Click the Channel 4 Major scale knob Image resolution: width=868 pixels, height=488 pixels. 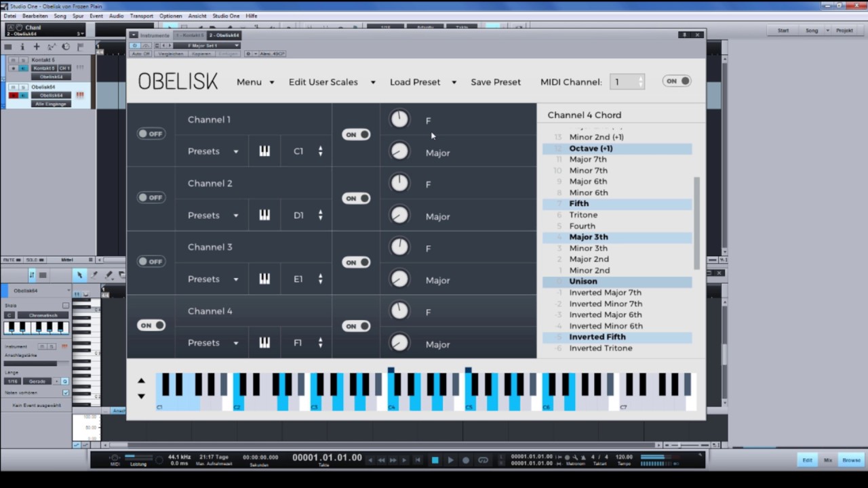coord(399,343)
